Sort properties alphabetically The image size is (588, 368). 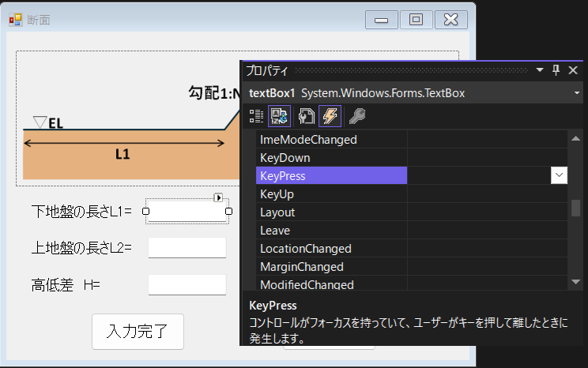[x=280, y=117]
